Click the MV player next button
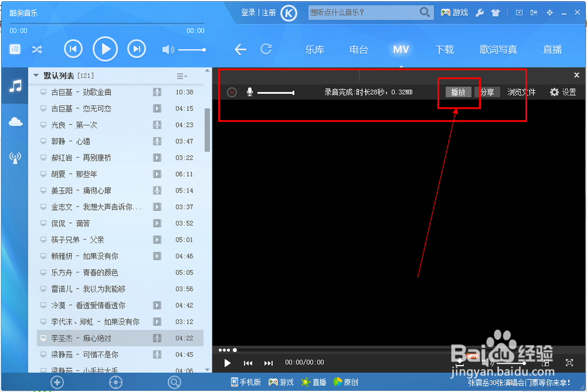The width and height of the screenshot is (587, 392). (268, 363)
